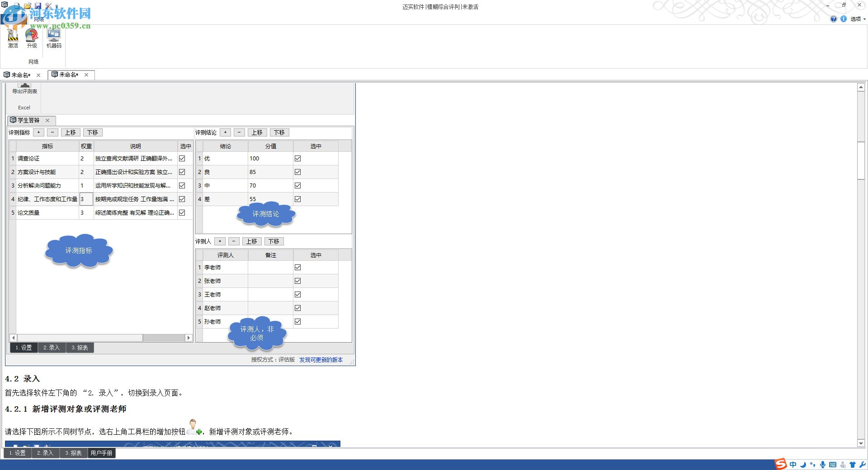The width and height of the screenshot is (868, 470).
Task: Toggle the 中 Chinese input mode icon
Action: click(793, 465)
